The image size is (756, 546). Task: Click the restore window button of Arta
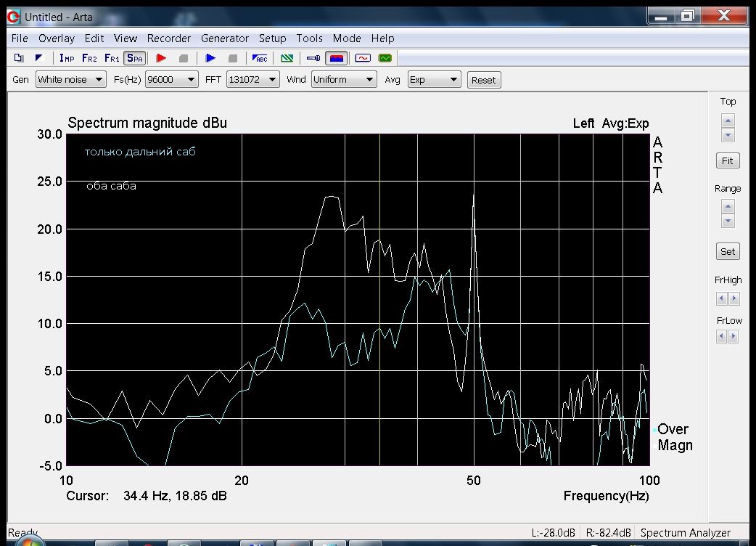pyautogui.click(x=687, y=16)
